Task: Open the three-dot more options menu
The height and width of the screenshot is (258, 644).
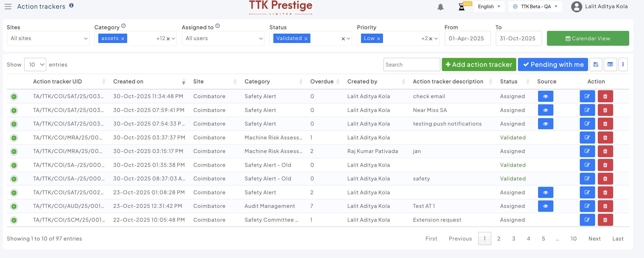Action: 623,64
